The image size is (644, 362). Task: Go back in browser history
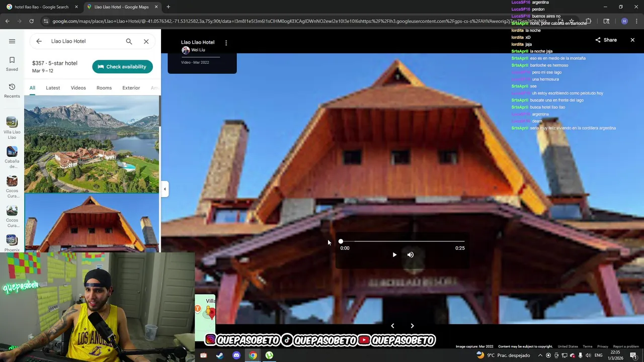[7, 21]
